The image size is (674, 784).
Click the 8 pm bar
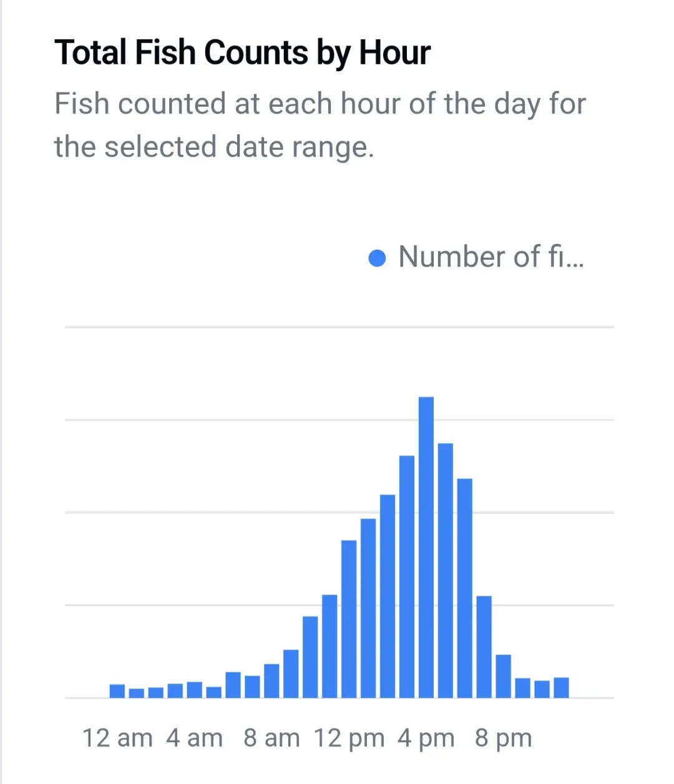coord(503,675)
